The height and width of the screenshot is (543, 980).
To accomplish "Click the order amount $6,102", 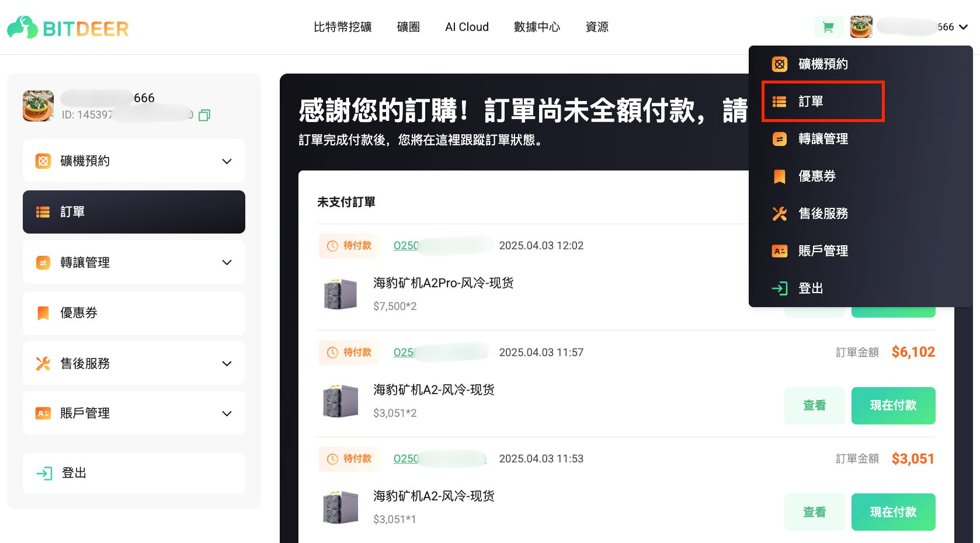I will pyautogui.click(x=913, y=352).
